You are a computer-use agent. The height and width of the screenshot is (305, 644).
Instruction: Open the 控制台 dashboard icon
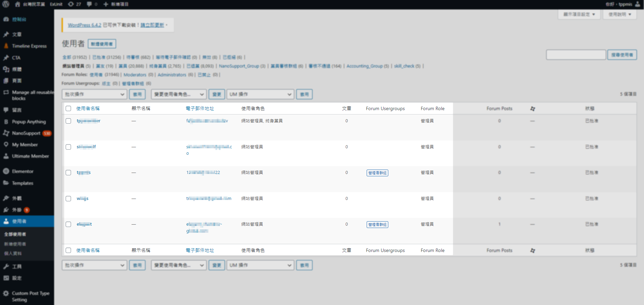6,19
